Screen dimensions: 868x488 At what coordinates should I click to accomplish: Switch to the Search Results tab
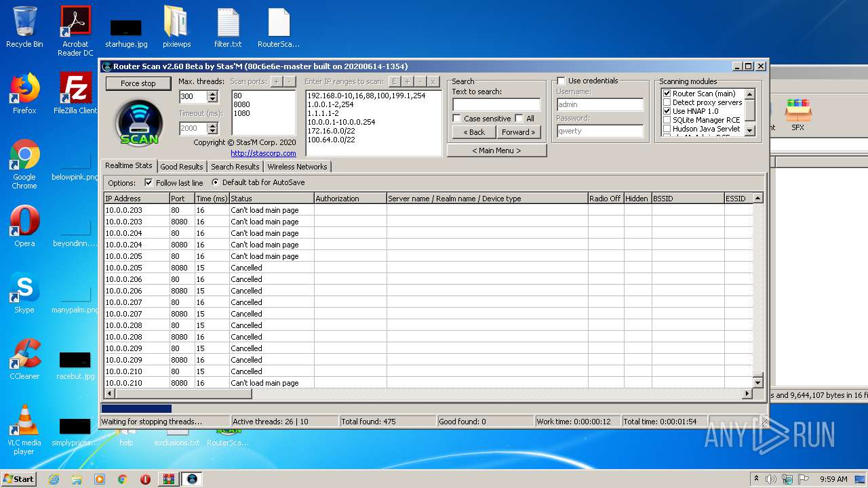(235, 167)
